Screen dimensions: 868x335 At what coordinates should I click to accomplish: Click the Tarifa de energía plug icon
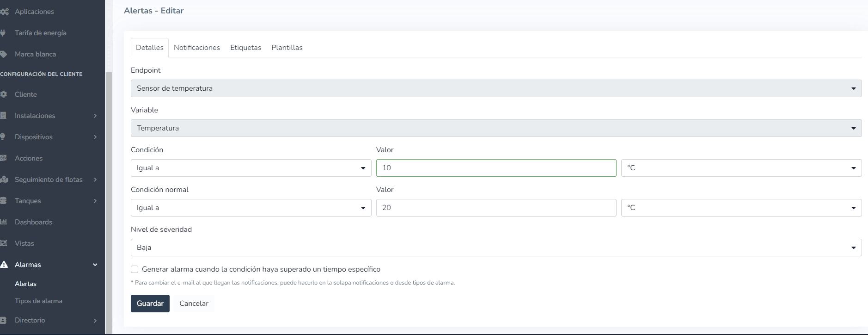click(x=3, y=33)
